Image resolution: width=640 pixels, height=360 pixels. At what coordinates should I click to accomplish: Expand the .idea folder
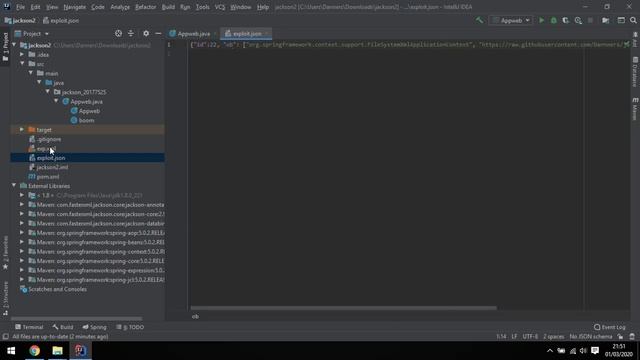click(x=22, y=54)
